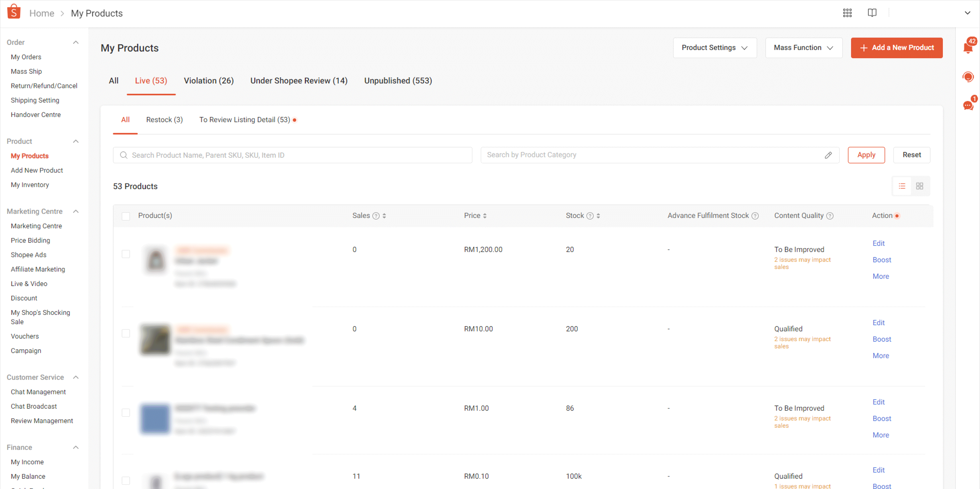
Task: Open Shopee Ads in sidebar
Action: coord(29,255)
